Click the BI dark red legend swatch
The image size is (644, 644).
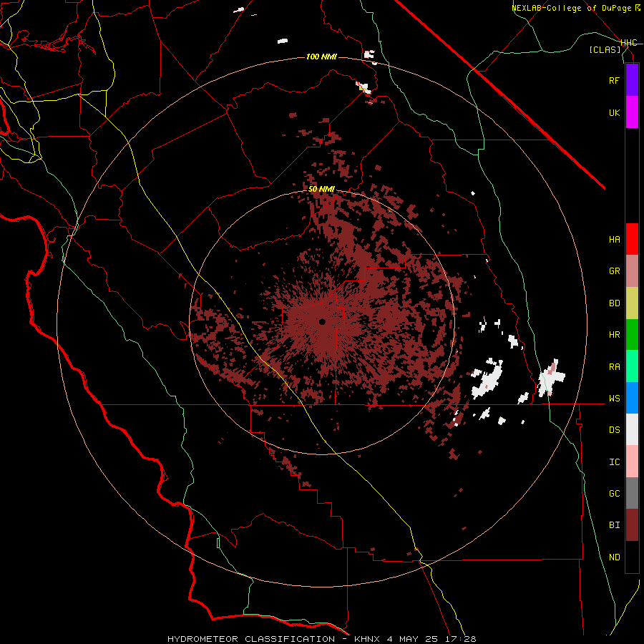632,525
